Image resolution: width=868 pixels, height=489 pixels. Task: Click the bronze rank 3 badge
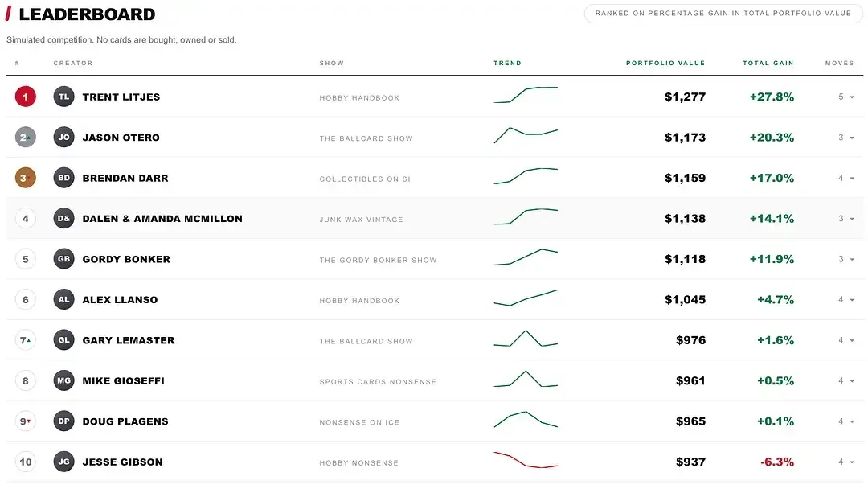tap(26, 178)
